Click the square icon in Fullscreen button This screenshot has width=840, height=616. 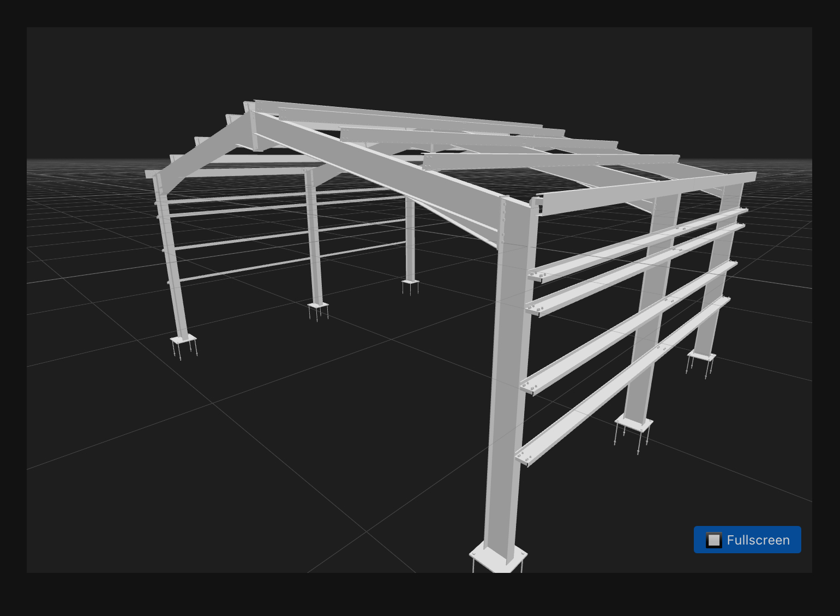713,540
